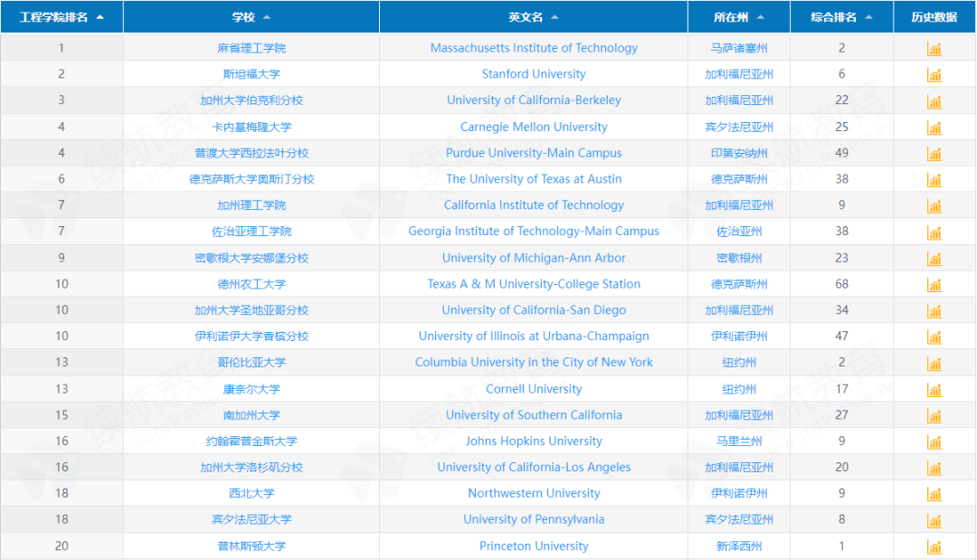Open history chart for Northwestern University
This screenshot has height=560, width=977.
[x=934, y=495]
